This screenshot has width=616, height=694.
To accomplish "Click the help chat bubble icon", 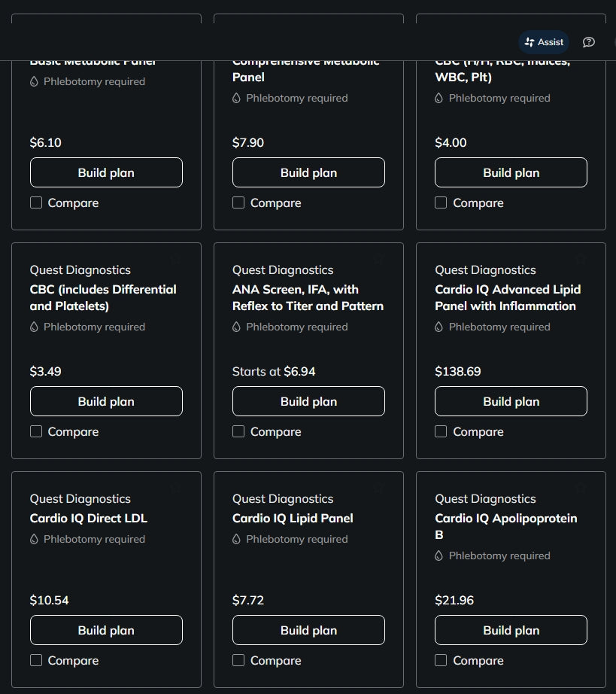I will (x=589, y=41).
